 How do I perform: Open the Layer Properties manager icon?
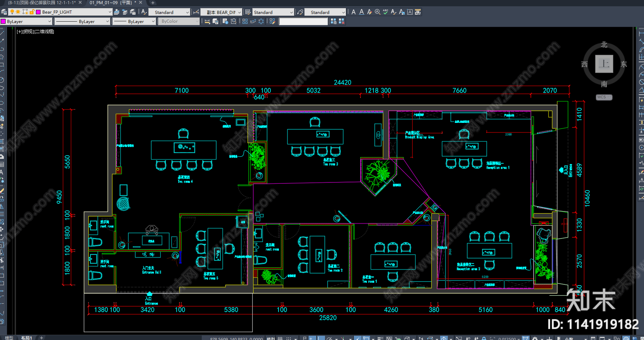coord(4,12)
